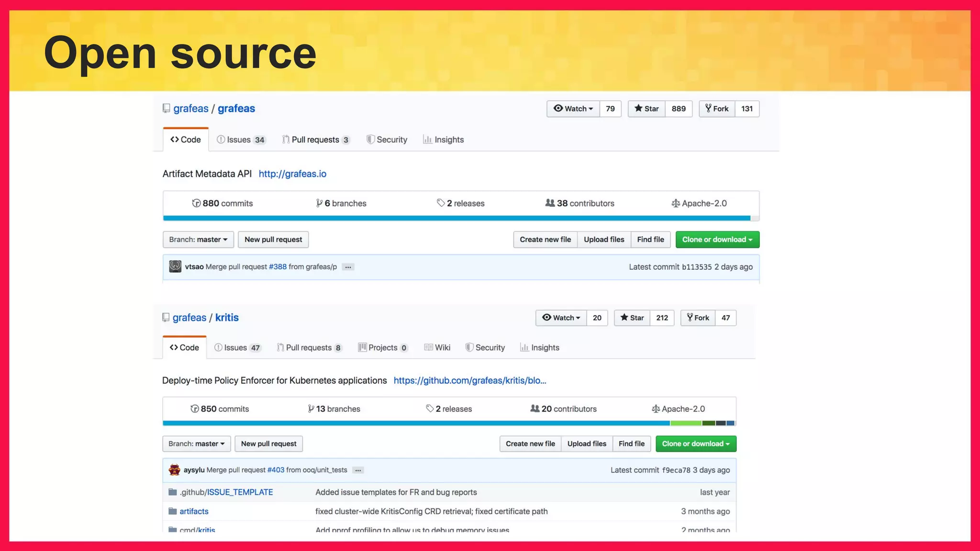Screen dimensions: 980x551
Task: View the 13 branches list
Action: 334,409
